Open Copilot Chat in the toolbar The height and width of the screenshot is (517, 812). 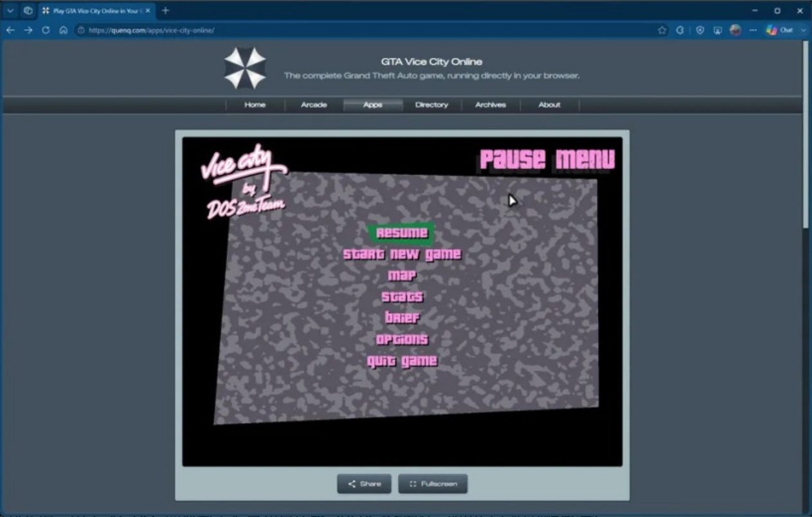click(x=780, y=30)
